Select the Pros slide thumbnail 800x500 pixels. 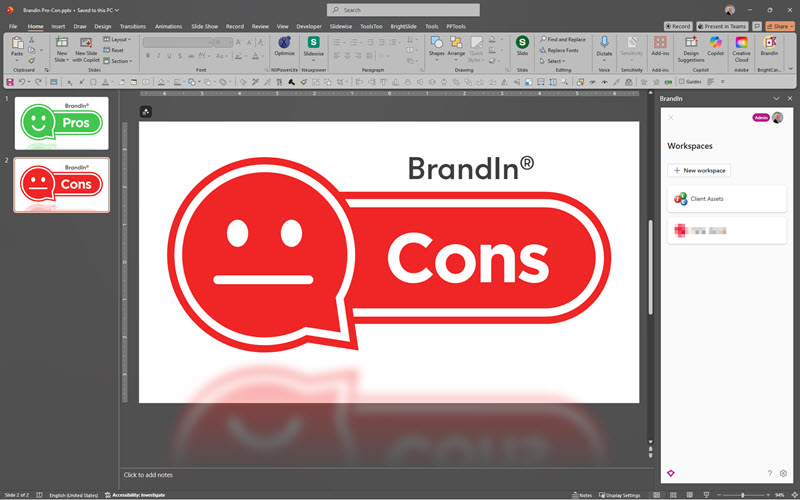pyautogui.click(x=62, y=122)
